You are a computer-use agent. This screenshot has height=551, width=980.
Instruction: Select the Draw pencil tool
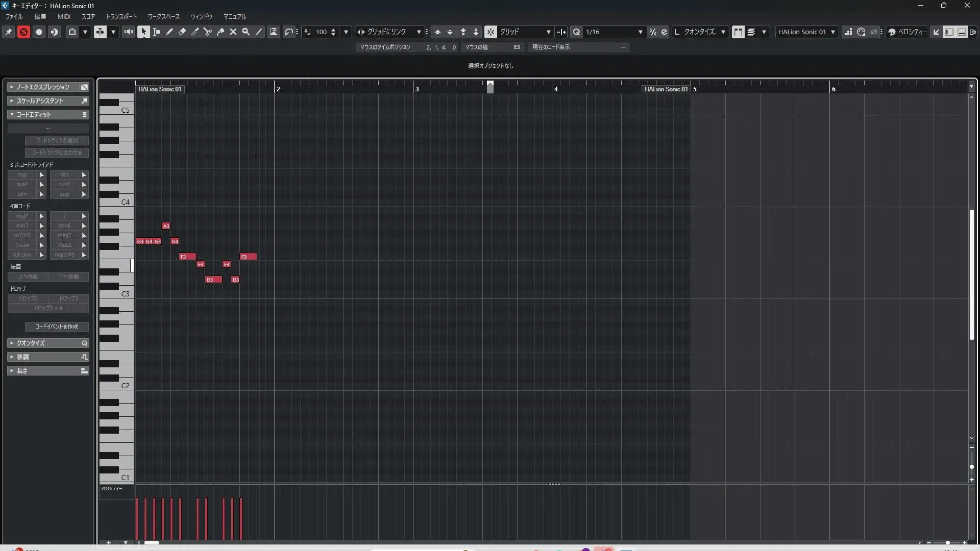point(169,32)
